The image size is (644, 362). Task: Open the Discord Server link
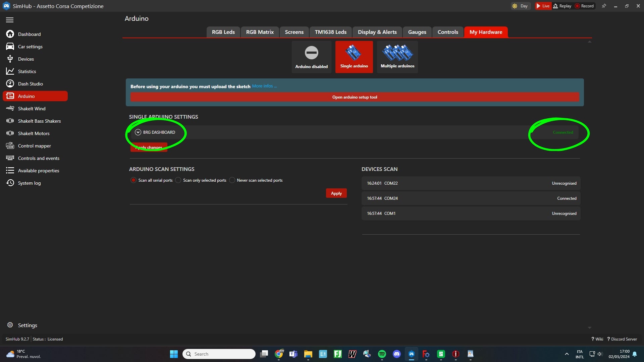[622, 339]
